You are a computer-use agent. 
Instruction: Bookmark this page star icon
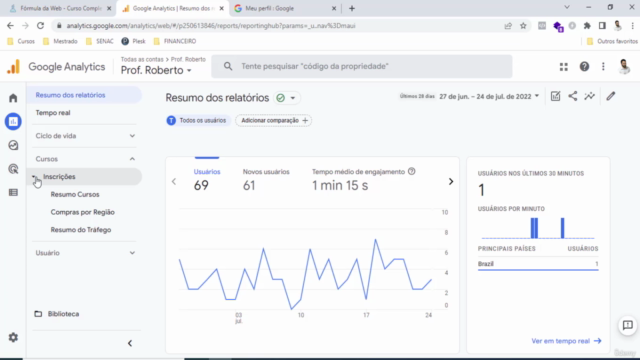coord(523,26)
